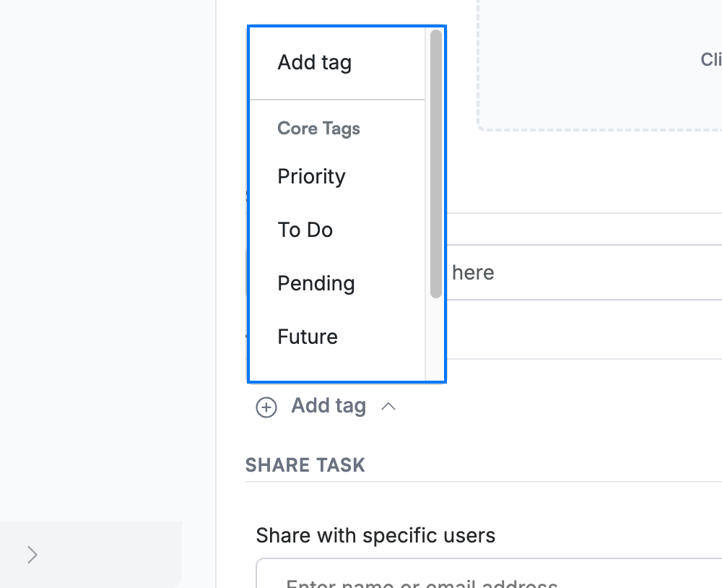
Task: Click the Core Tags group header
Action: point(318,129)
